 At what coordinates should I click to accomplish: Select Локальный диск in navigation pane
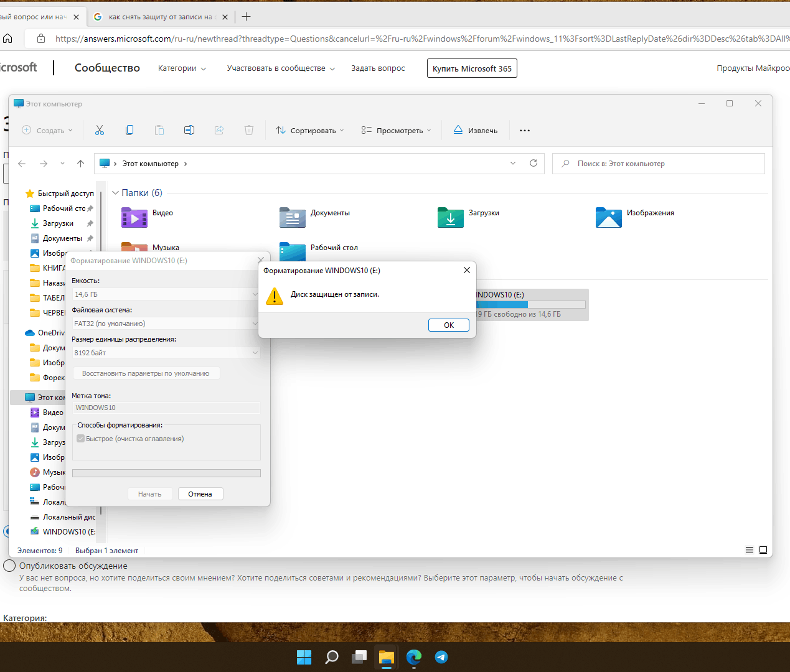coord(63,517)
